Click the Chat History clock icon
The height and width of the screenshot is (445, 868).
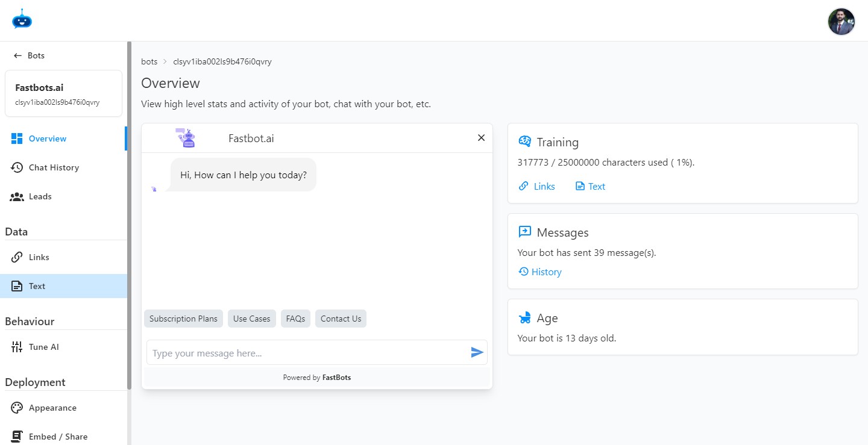pos(17,167)
